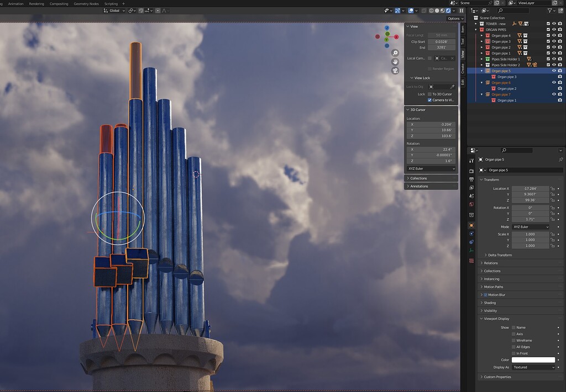
Task: Click the Location X value field in Transform
Action: (x=530, y=189)
